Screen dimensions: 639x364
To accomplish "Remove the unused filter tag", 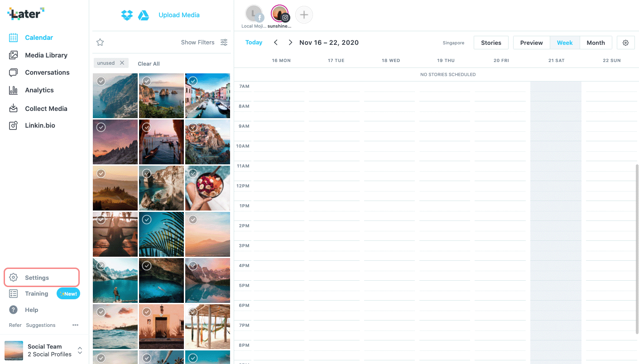I will pyautogui.click(x=122, y=63).
